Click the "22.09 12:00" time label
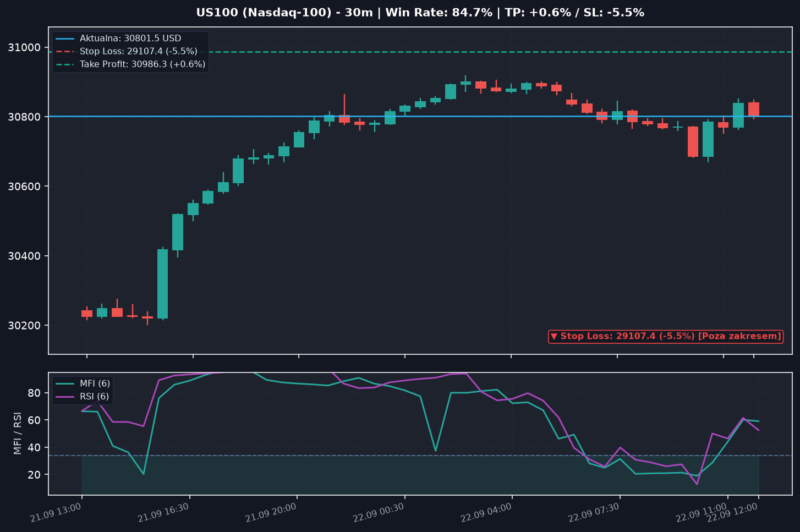Viewport: 800px width, 532px height. [x=732, y=513]
